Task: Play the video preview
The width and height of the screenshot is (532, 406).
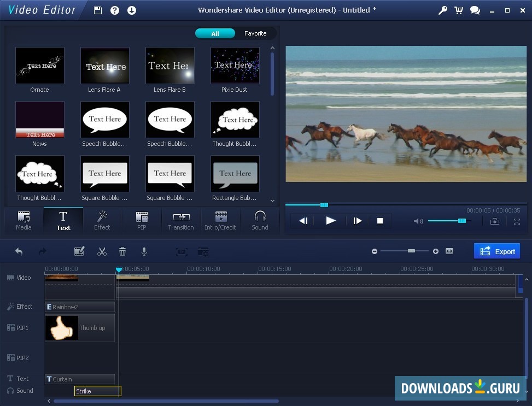Action: click(x=330, y=221)
